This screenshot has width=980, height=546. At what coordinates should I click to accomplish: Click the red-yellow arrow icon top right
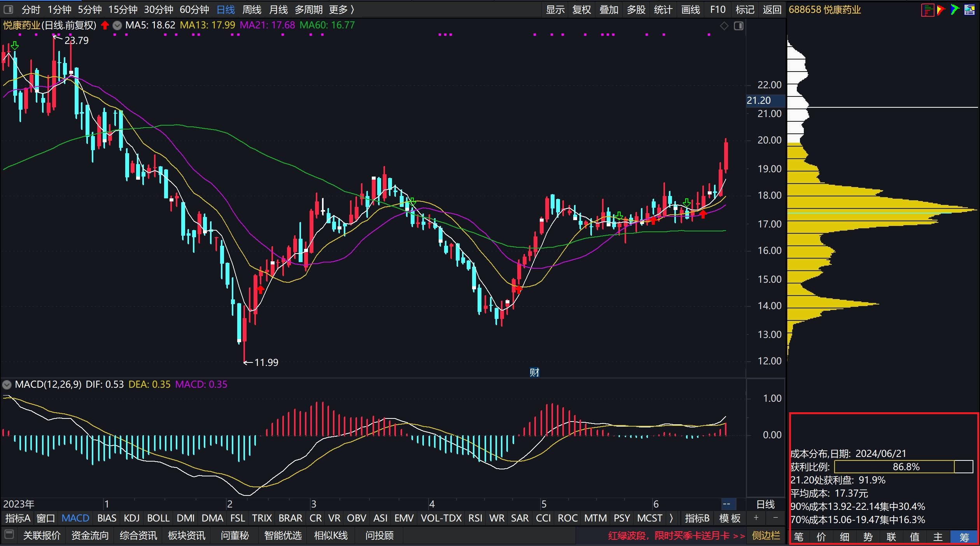(x=941, y=10)
